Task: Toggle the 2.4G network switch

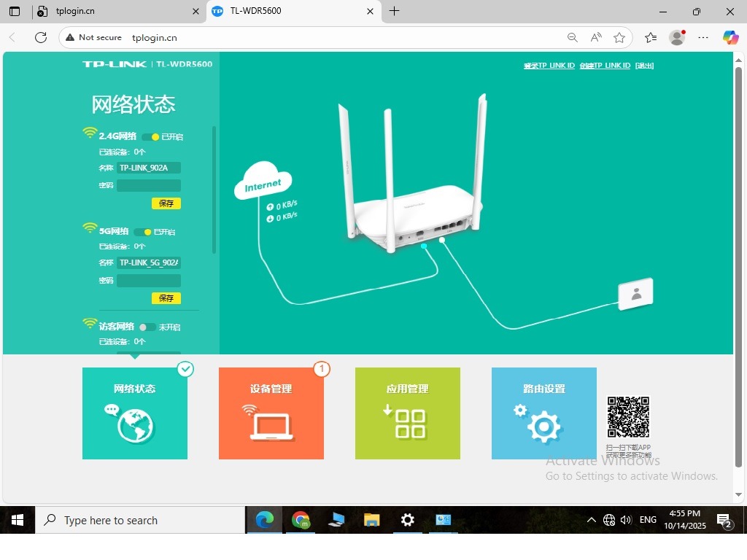Action: pyautogui.click(x=151, y=137)
